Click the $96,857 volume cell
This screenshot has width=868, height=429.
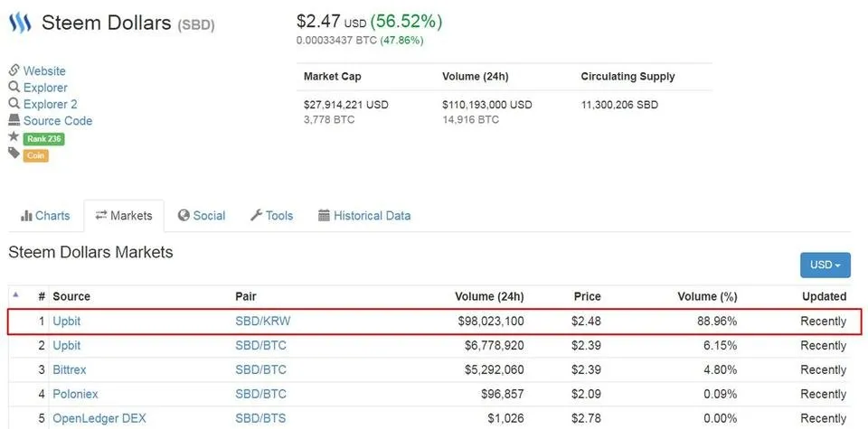[x=503, y=394]
